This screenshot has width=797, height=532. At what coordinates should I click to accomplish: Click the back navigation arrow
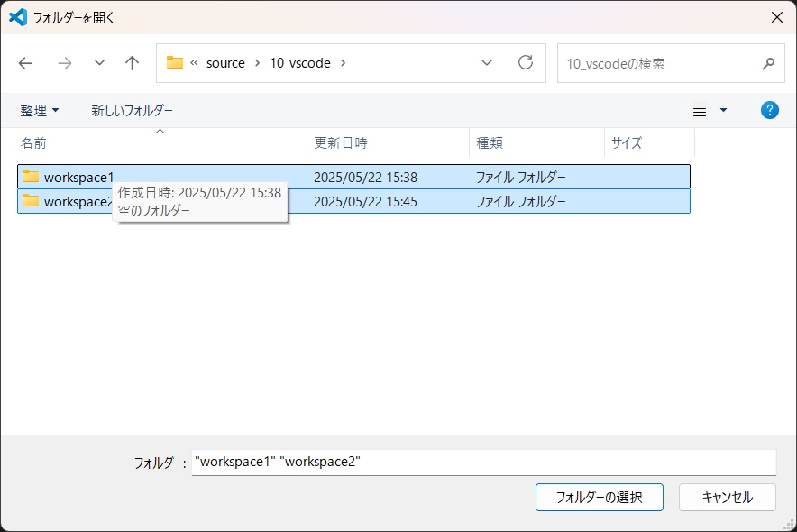[25, 63]
